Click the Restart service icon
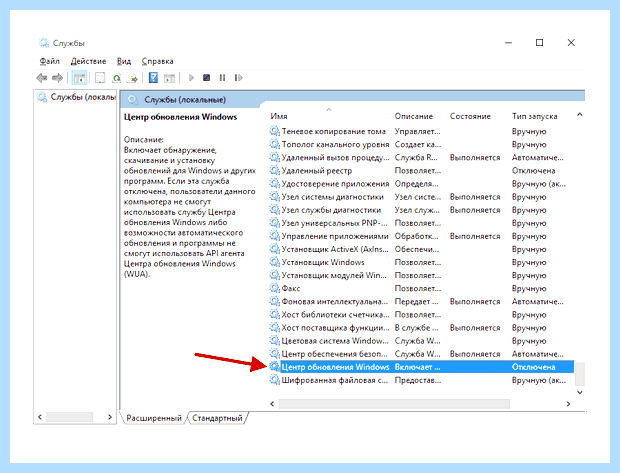The image size is (620, 473). 238,78
